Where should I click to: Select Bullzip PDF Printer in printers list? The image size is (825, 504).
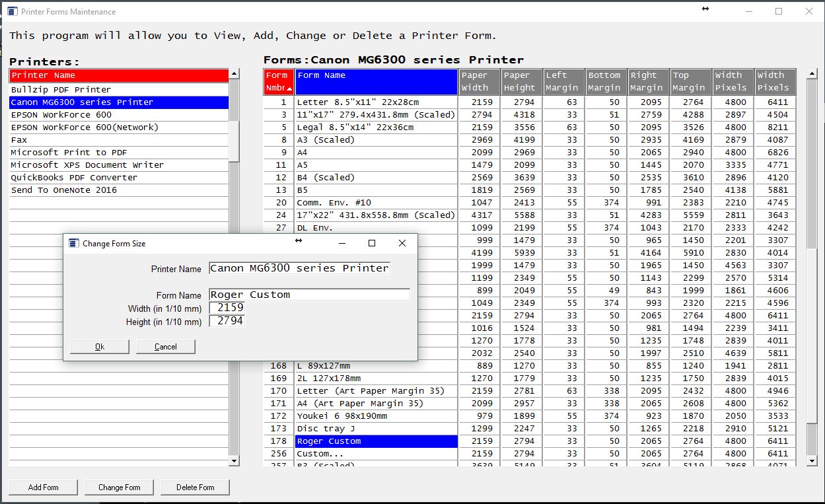point(119,90)
